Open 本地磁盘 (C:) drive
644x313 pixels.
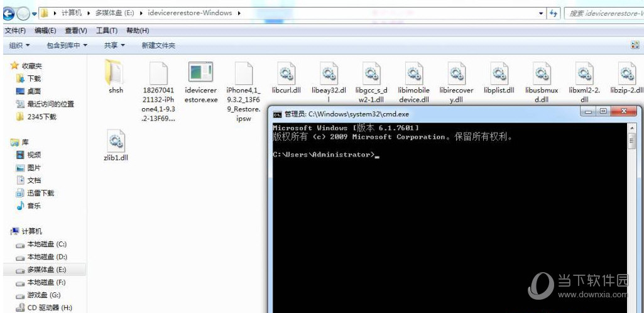(41, 244)
